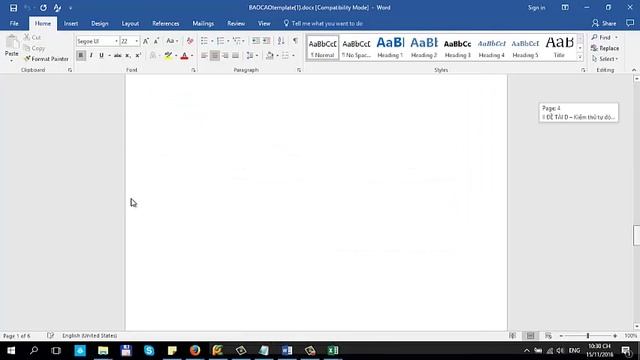Click Find in Editing group
The image size is (640, 360).
tap(602, 37)
